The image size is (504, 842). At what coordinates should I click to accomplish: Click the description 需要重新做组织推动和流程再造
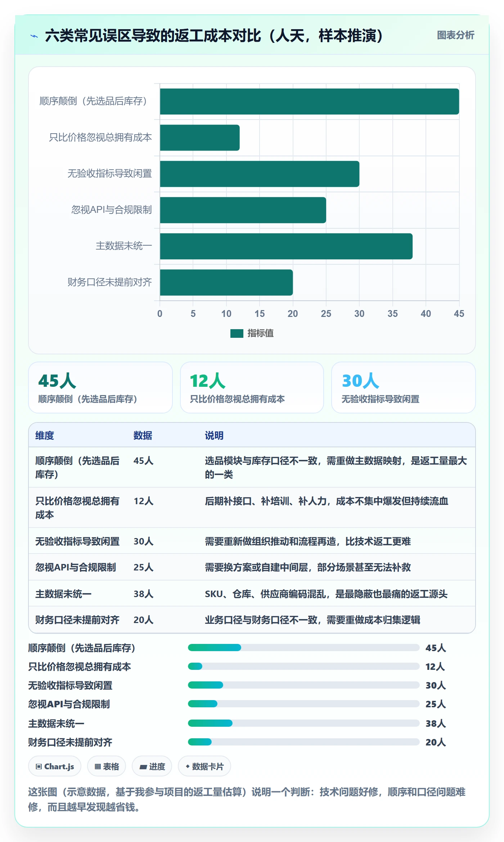(x=308, y=541)
